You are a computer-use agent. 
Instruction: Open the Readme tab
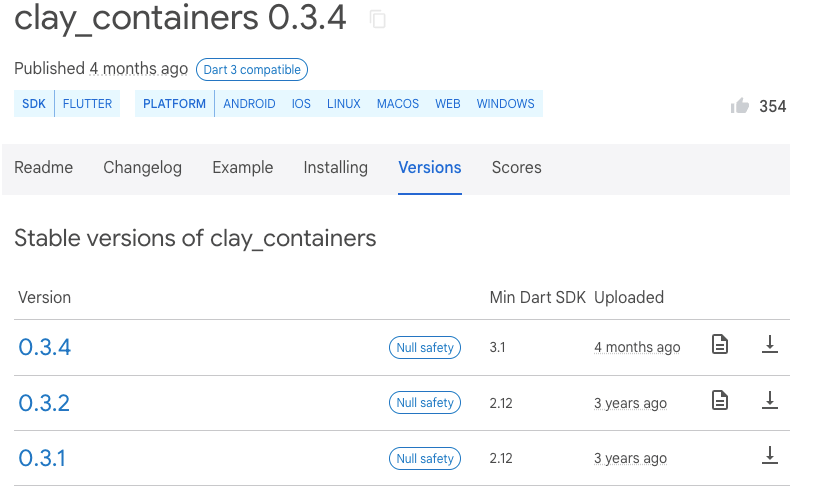[x=44, y=168]
